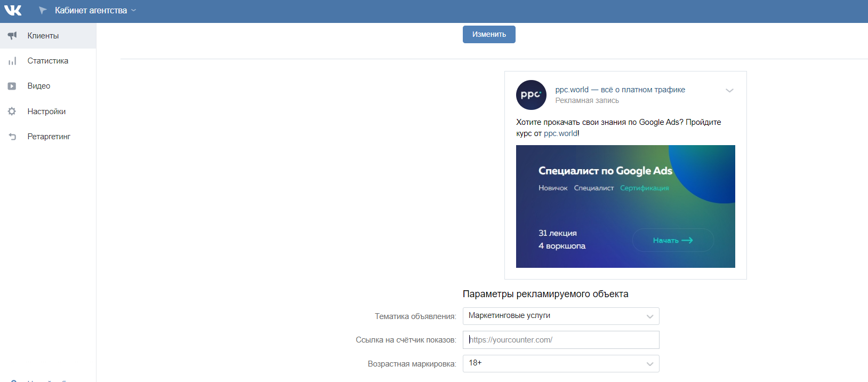The height and width of the screenshot is (382, 868).
Task: Click the bar chart Статистика icon
Action: pos(12,61)
